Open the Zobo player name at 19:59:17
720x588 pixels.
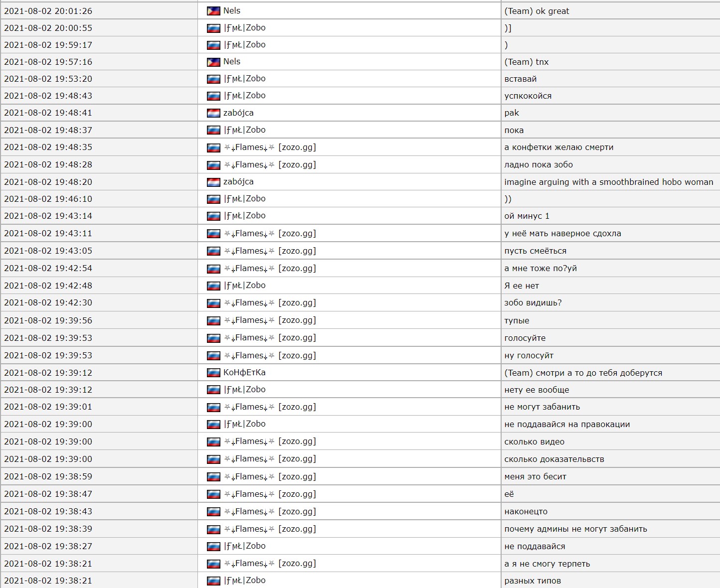[x=245, y=45]
